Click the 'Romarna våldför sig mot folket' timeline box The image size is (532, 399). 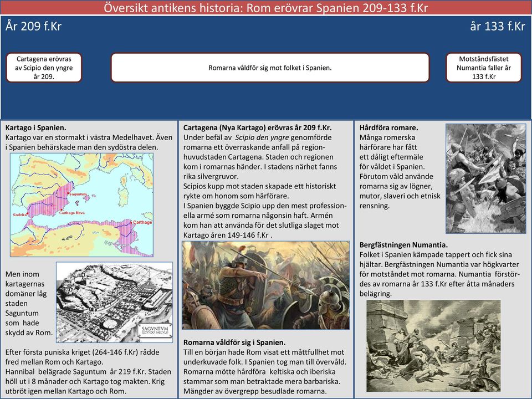(x=270, y=68)
